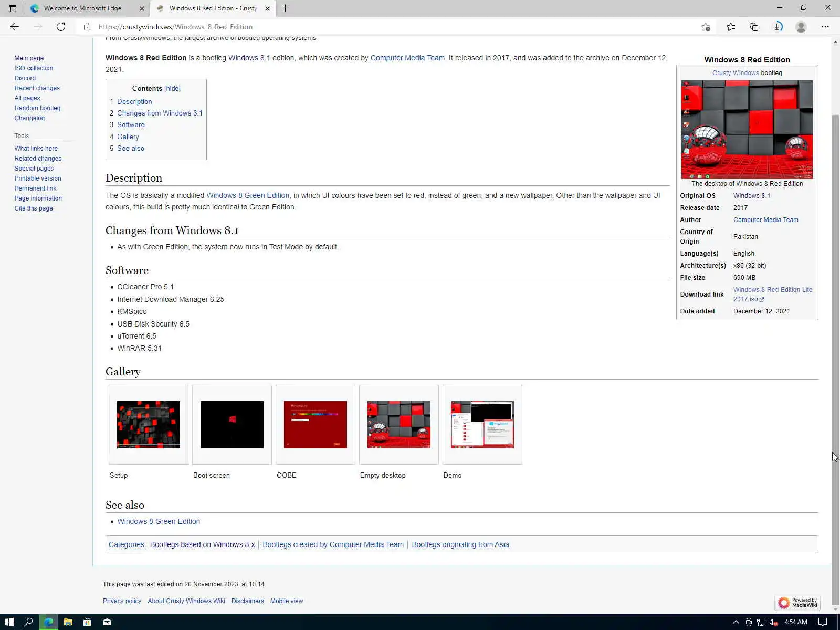Open Bootlegs created by Computer Media Team category
Image resolution: width=840 pixels, height=630 pixels.
point(333,545)
